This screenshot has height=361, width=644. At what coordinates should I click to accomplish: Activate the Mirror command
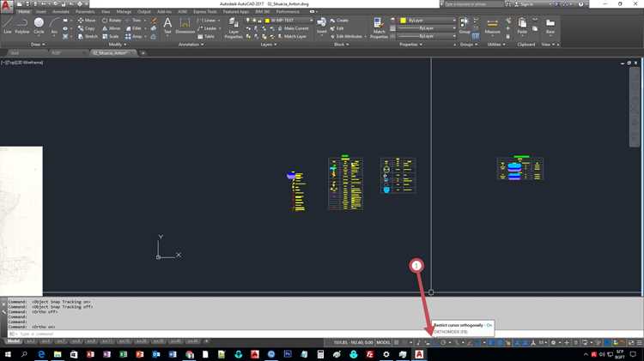pos(112,28)
